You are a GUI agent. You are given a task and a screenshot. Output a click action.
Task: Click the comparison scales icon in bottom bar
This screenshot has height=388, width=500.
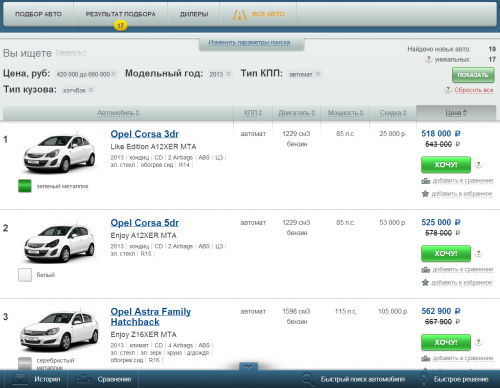(x=83, y=379)
